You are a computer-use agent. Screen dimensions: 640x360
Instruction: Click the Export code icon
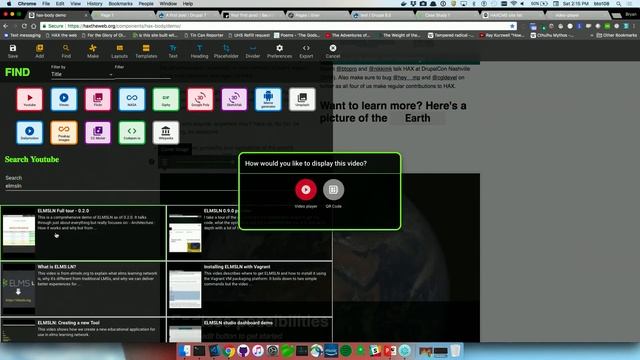(306, 51)
